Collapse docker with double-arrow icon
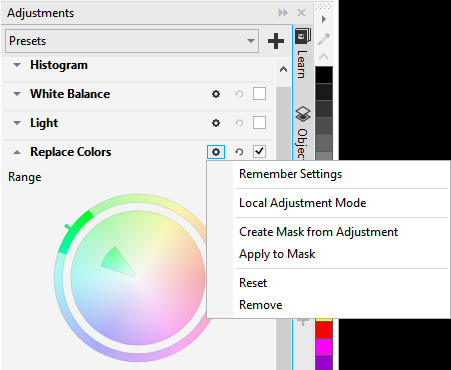Viewport: 451px width, 370px height. coord(283,13)
